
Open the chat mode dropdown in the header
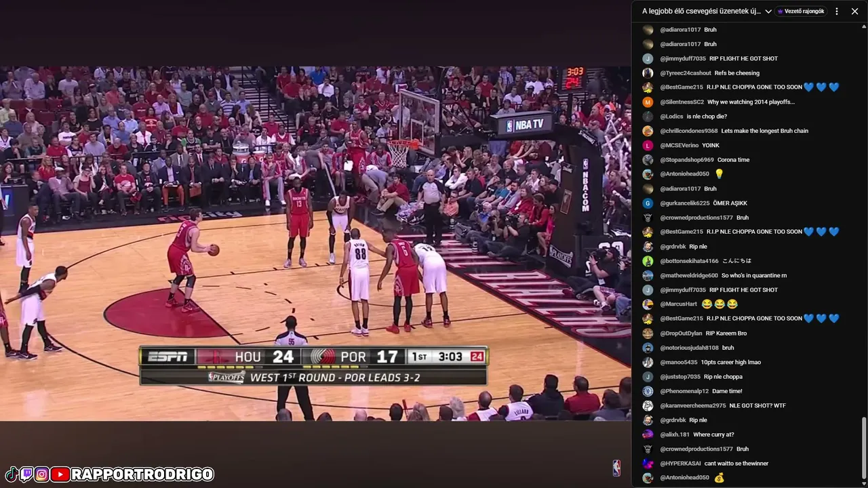707,11
